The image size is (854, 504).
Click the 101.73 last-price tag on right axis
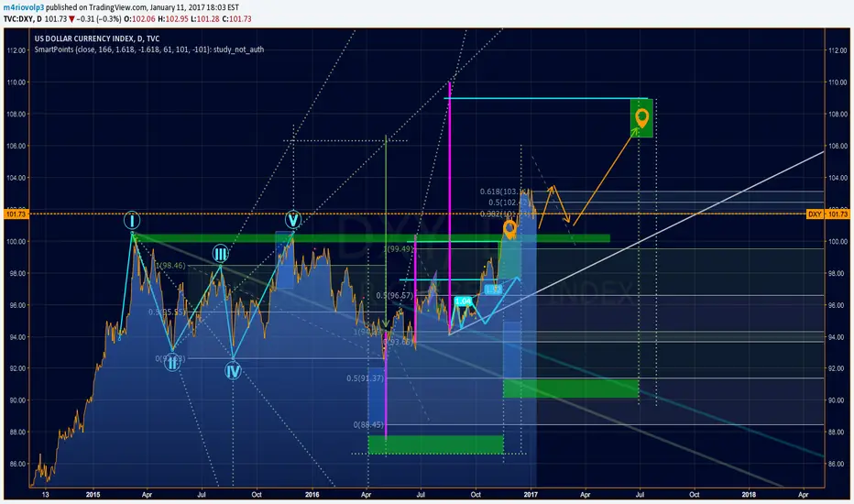pos(838,214)
